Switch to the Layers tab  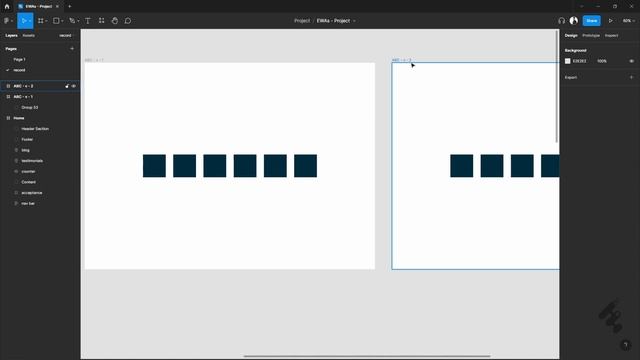point(11,36)
